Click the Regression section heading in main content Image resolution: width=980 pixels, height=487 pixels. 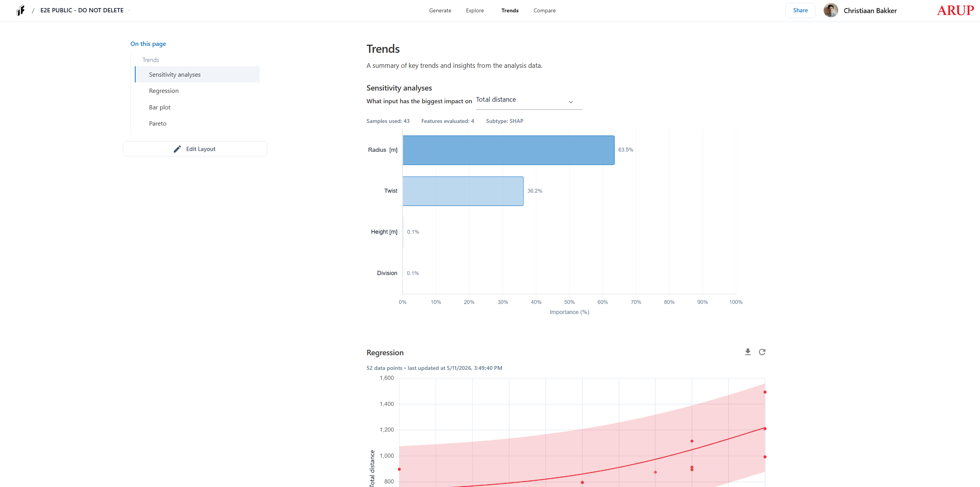[385, 353]
